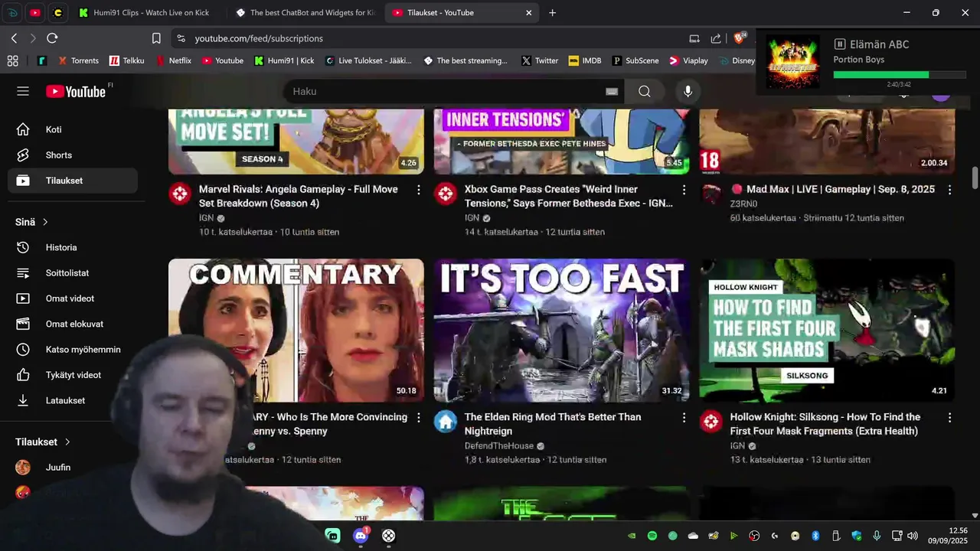Open Omat elokuvat in the sidebar
The width and height of the screenshot is (980, 551).
click(73, 324)
